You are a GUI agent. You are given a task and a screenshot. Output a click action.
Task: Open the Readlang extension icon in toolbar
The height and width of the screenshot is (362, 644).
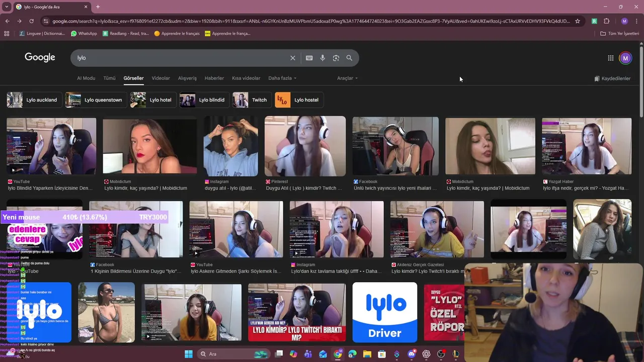(594, 21)
